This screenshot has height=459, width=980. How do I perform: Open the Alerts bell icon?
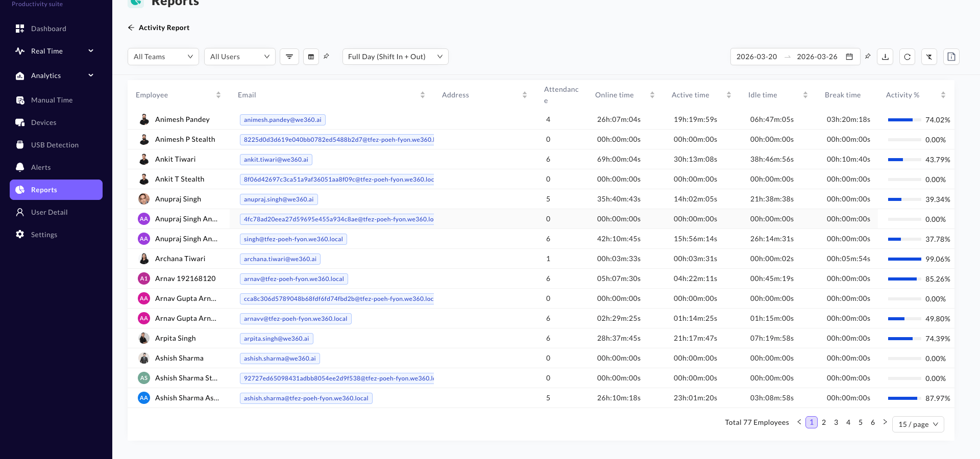point(20,167)
